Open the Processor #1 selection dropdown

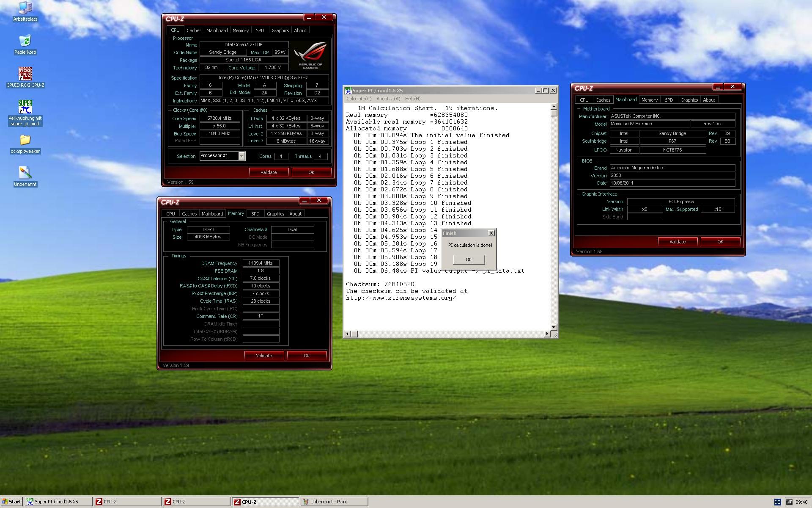(x=241, y=156)
